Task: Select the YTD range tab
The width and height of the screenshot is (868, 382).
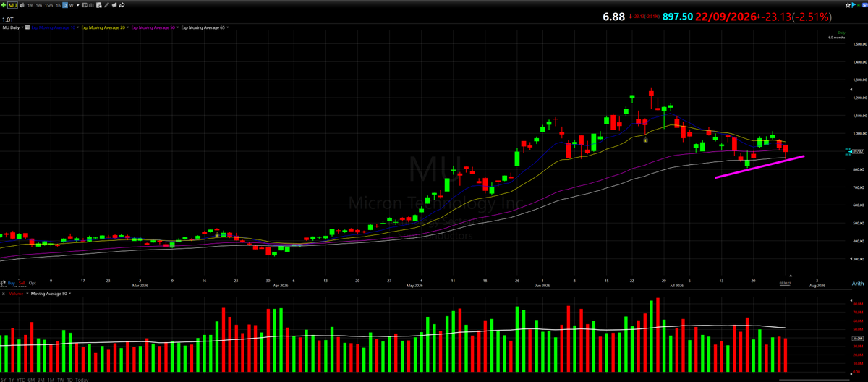Action: click(21, 380)
